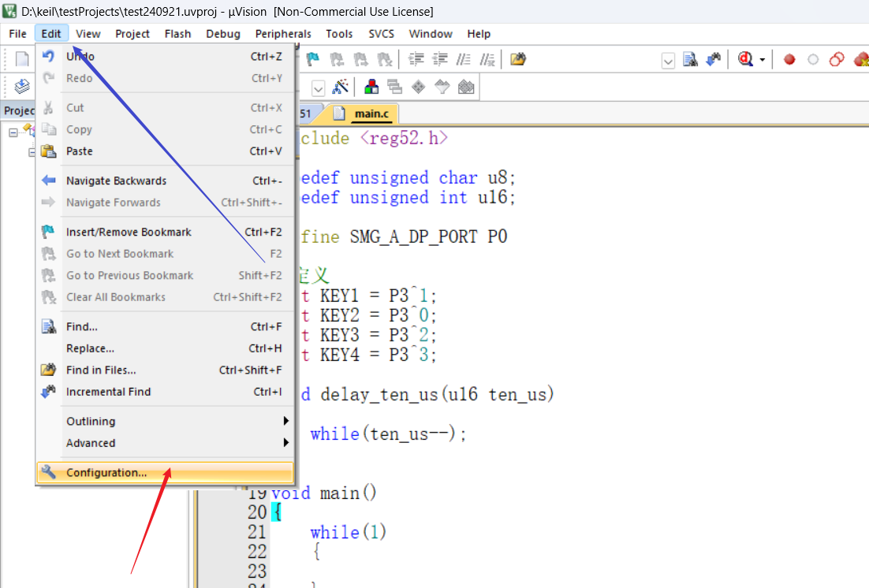Image resolution: width=869 pixels, height=588 pixels.
Task: Collapse the top project tree node
Action: (13, 132)
